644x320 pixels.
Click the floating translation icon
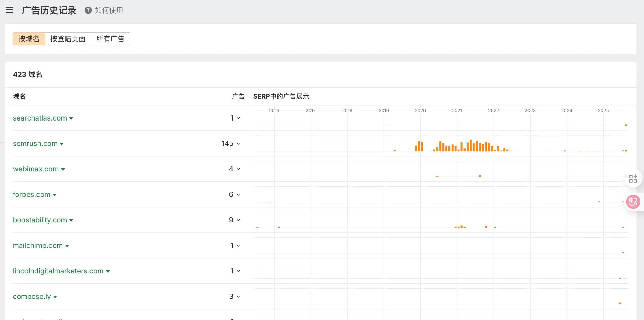(x=633, y=202)
